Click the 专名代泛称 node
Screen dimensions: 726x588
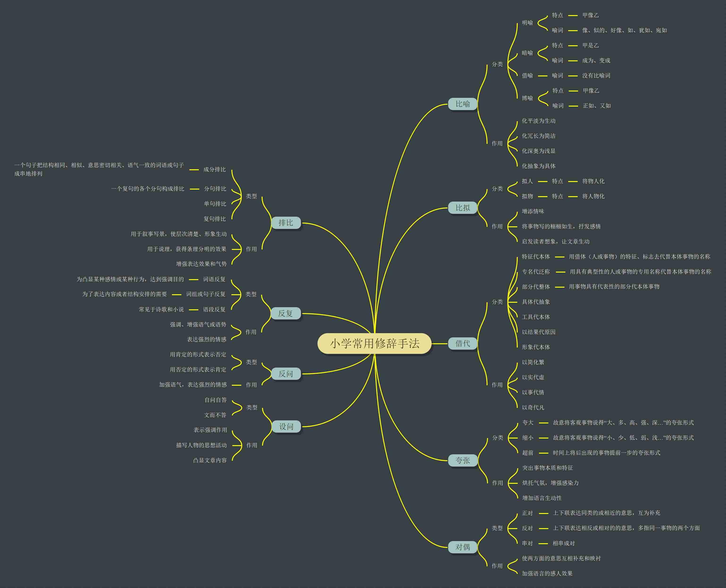(536, 272)
